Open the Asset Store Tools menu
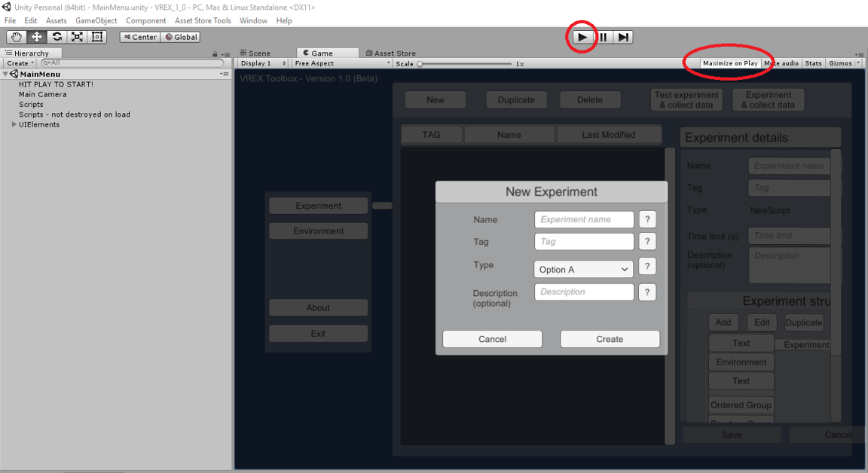Screen dimensions: 868x473 (x=203, y=20)
